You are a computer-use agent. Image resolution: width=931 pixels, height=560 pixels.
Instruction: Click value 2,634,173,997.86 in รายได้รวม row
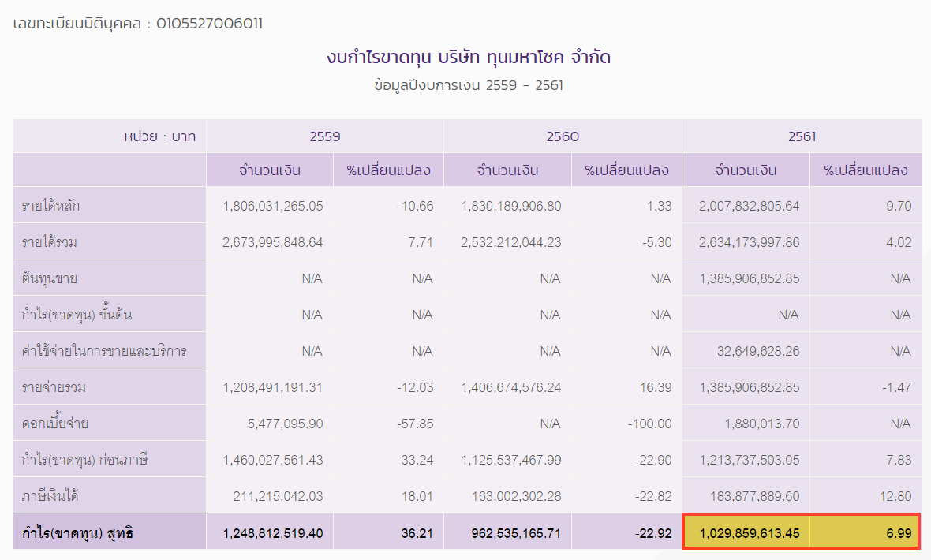click(749, 242)
